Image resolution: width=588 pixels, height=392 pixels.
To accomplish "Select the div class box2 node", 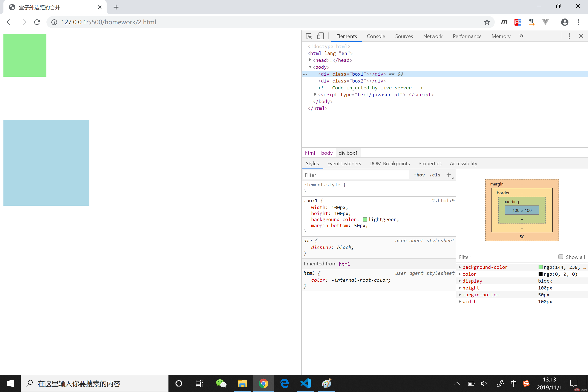I will point(352,81).
